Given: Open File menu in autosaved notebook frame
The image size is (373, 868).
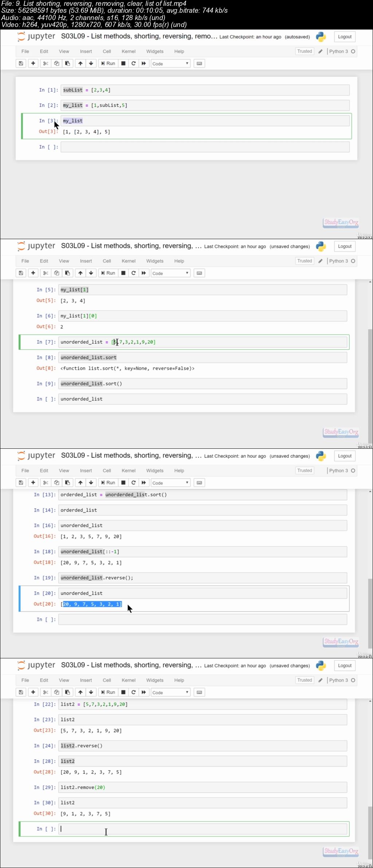Looking at the screenshot, I should click(25, 51).
